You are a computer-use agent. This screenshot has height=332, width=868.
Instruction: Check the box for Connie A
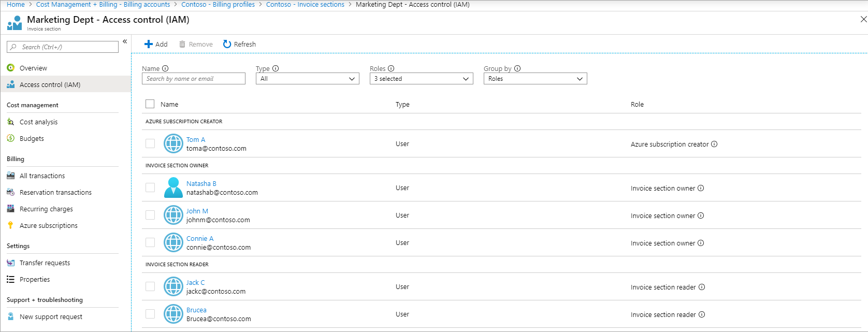(150, 242)
